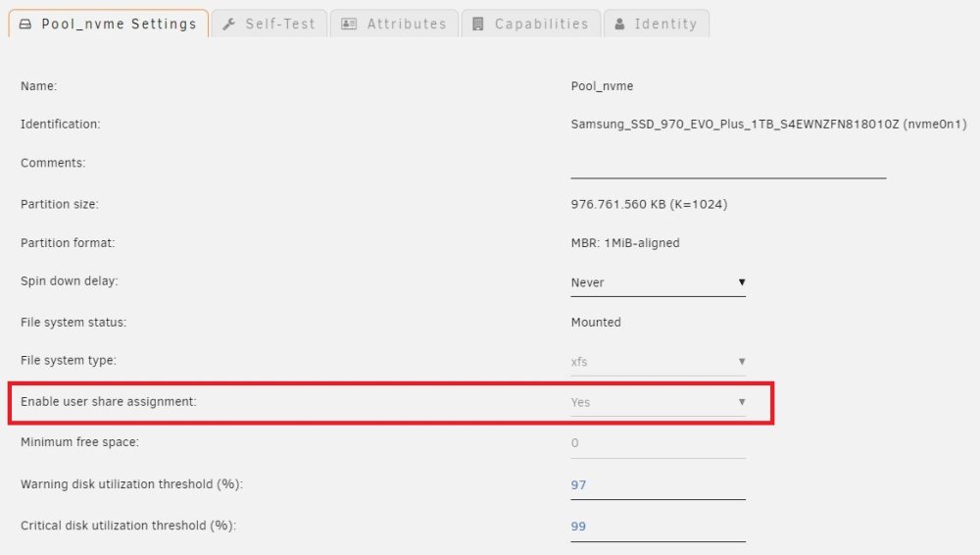The height and width of the screenshot is (555, 980).
Task: Click the Warning disk utilization threshold label
Action: tap(132, 484)
